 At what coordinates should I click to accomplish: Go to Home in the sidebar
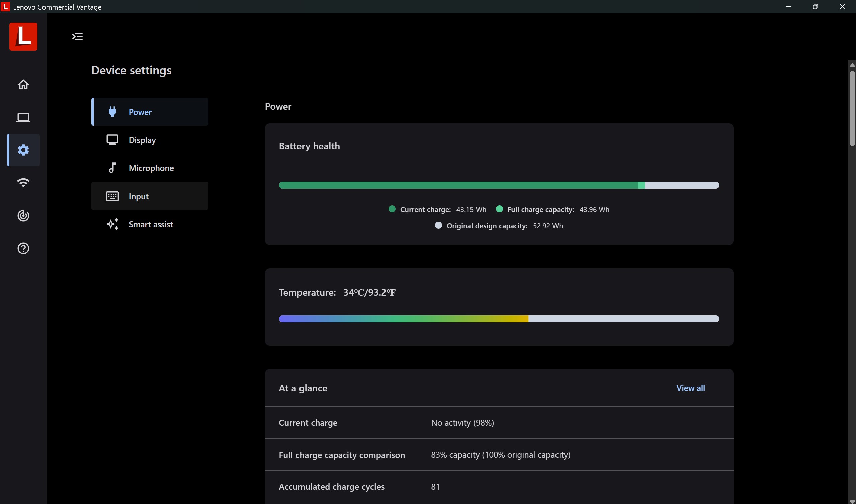pyautogui.click(x=23, y=84)
